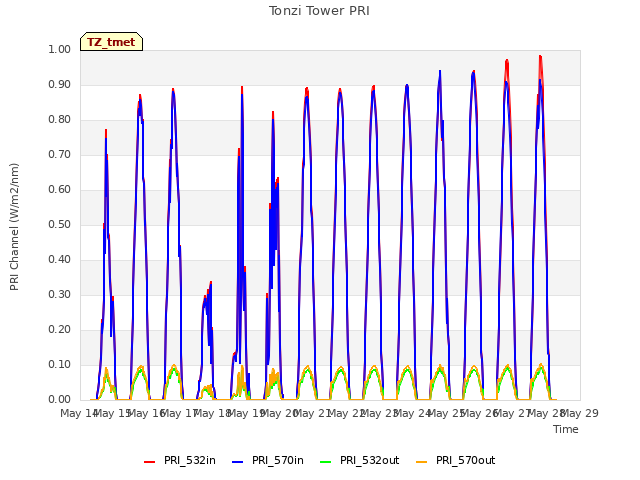Click the 0.60 y-axis tick label
This screenshot has height=480, width=640.
(60, 189)
